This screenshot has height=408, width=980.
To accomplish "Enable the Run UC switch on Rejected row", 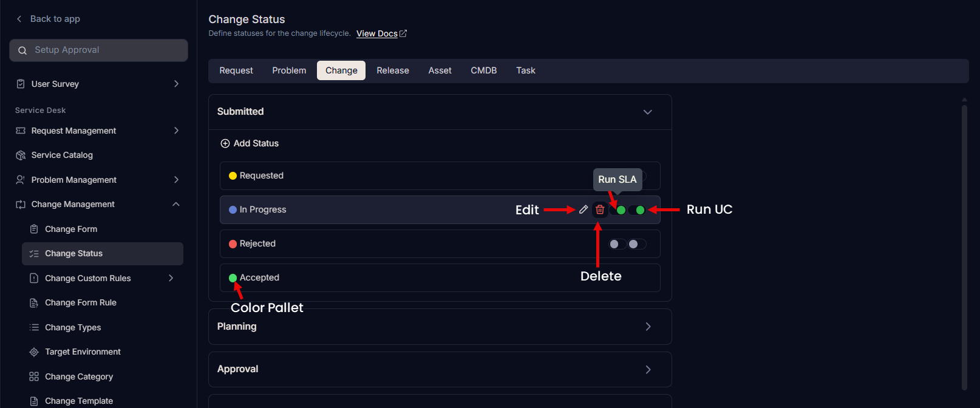I will point(637,244).
